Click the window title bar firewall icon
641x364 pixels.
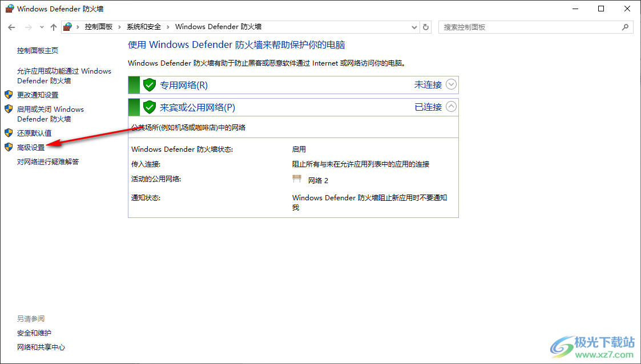tap(9, 9)
